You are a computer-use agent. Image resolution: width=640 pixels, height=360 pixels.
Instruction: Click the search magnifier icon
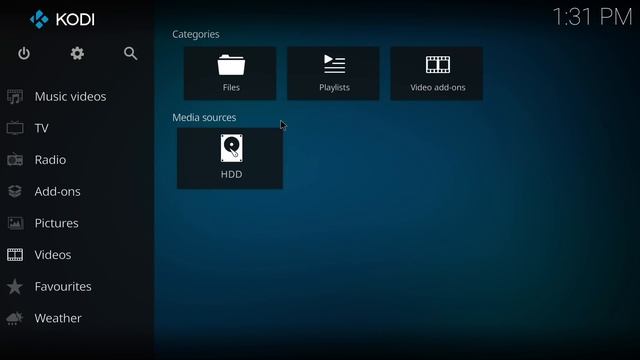131,53
